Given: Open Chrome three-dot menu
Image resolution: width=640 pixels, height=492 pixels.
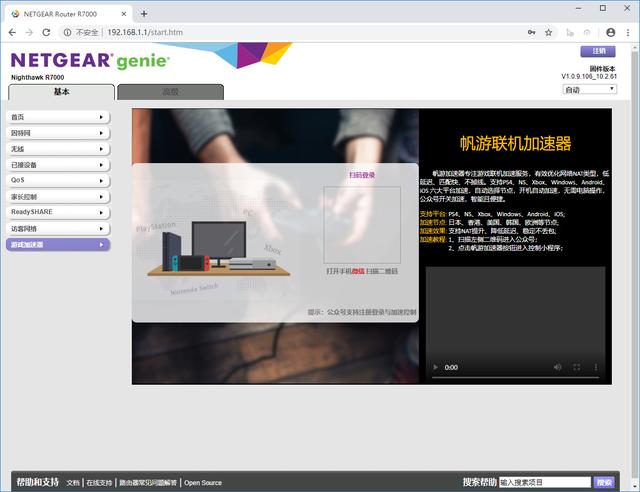Looking at the screenshot, I should pyautogui.click(x=628, y=32).
